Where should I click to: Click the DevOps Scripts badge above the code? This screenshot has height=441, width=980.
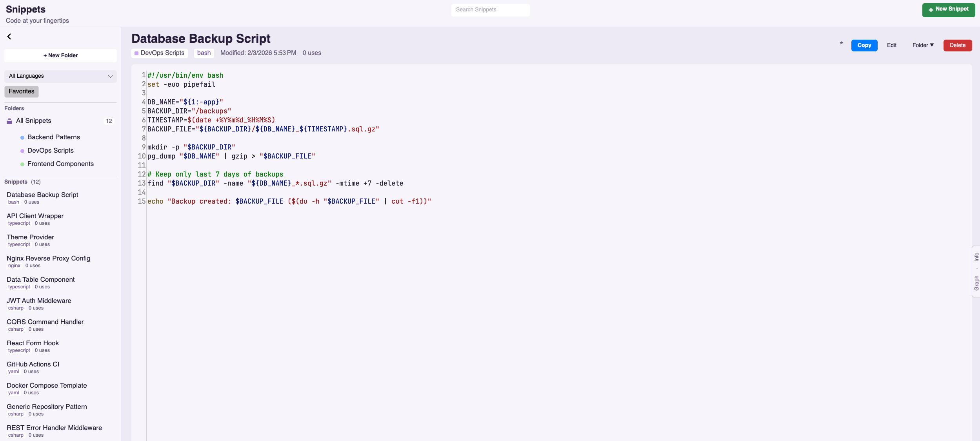click(x=159, y=53)
